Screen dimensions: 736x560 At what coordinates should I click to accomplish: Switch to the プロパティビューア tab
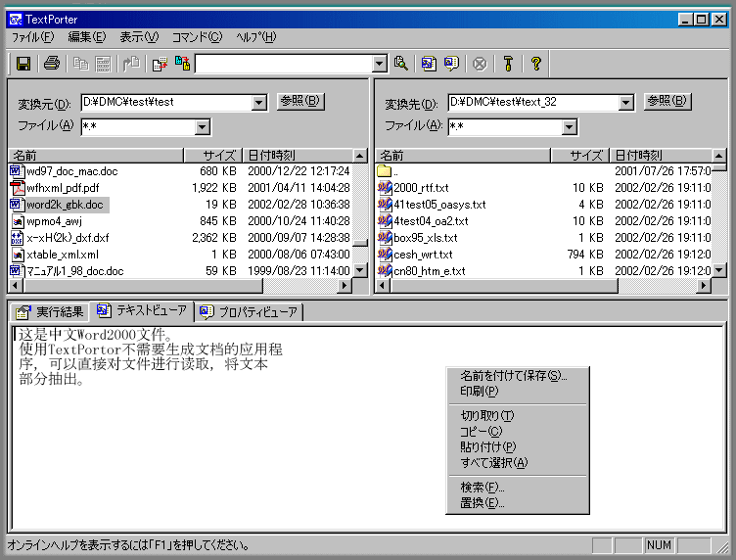coord(249,311)
